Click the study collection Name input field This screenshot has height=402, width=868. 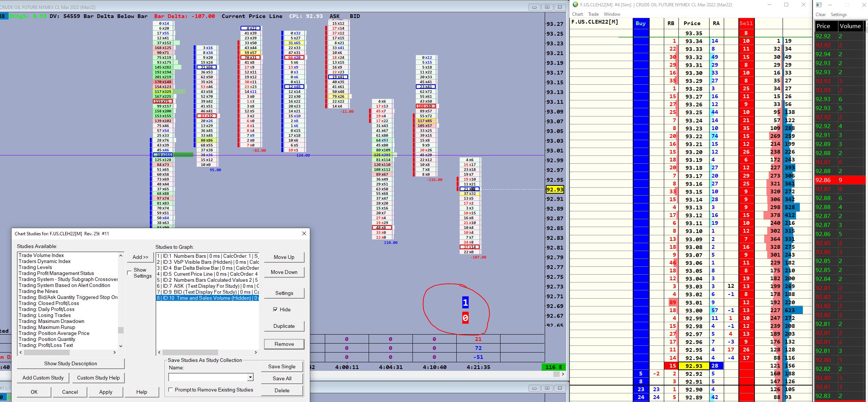[x=208, y=377]
